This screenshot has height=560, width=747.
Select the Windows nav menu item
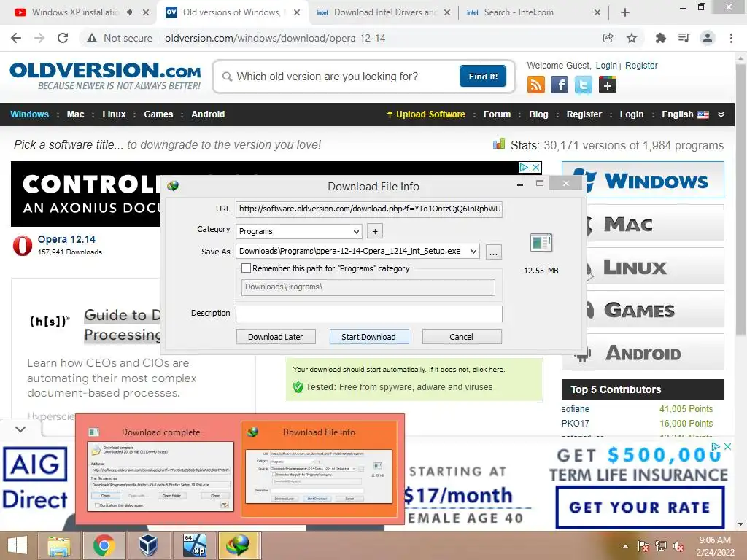[x=29, y=114]
